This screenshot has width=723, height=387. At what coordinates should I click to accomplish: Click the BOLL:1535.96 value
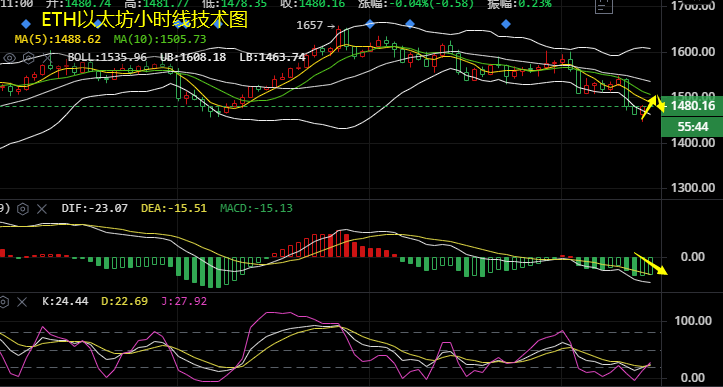click(x=107, y=58)
